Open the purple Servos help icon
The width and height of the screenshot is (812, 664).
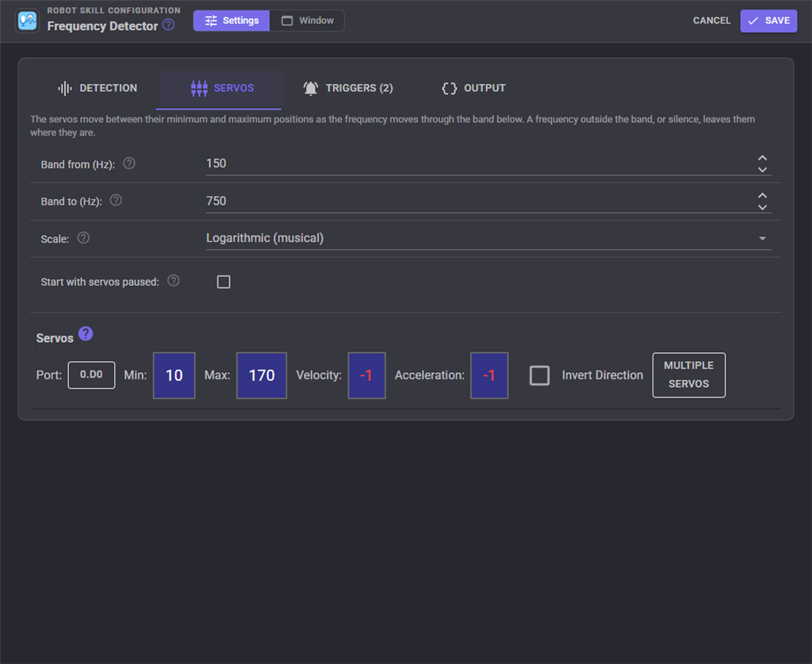(86, 334)
